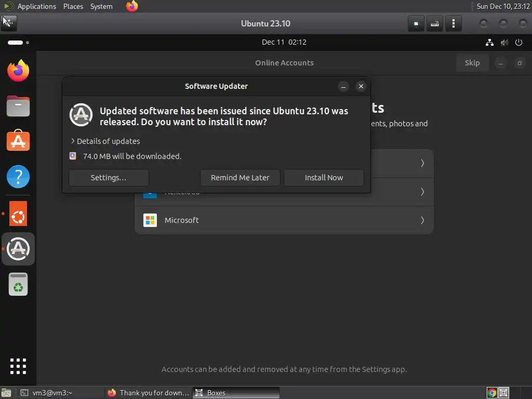
Task: Click the Firefox launcher in top panel
Action: (132, 6)
